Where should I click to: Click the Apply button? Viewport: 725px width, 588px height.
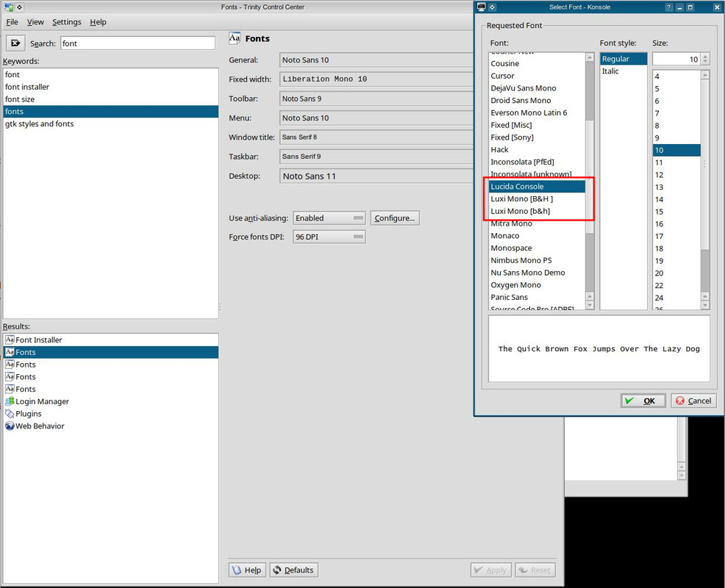(x=491, y=570)
